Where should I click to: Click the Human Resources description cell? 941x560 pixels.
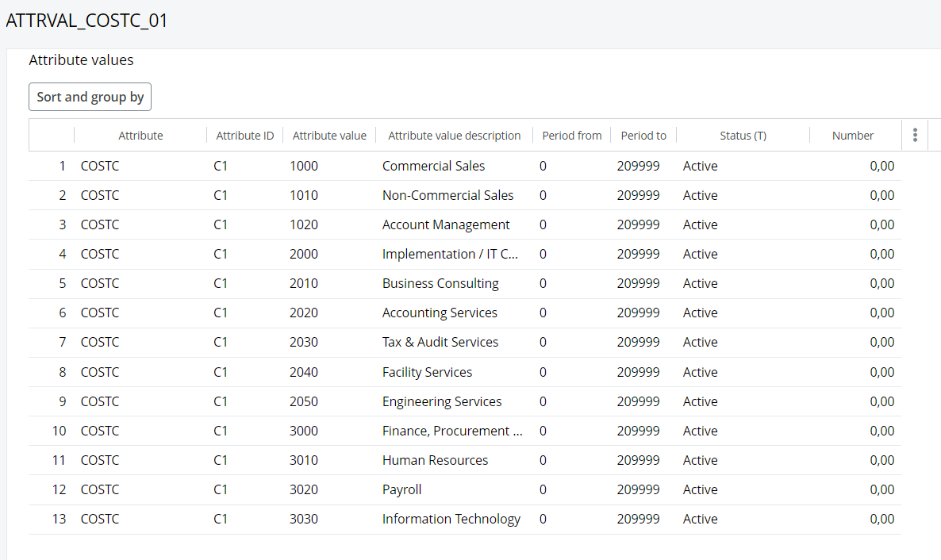coord(435,460)
